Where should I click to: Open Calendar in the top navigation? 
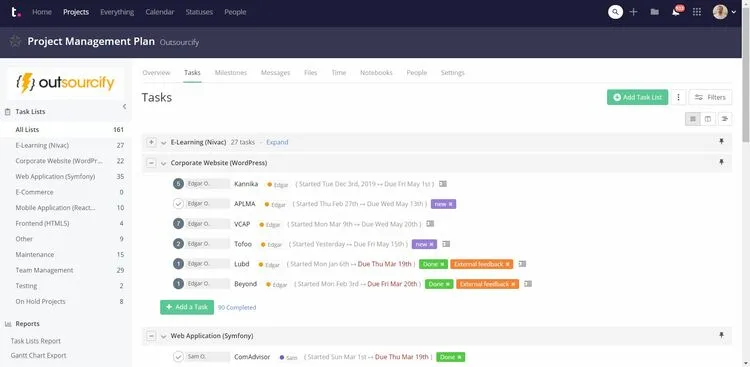click(160, 12)
